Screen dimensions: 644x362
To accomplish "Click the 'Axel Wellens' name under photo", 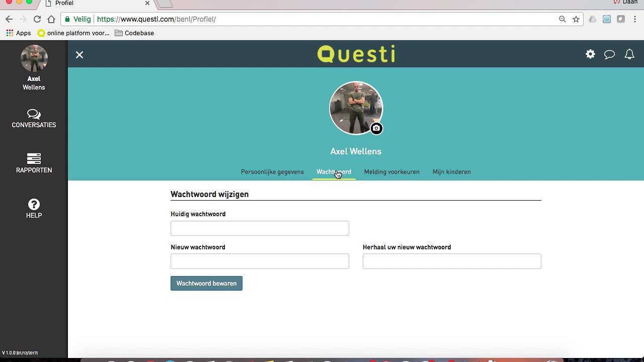I will [x=356, y=151].
